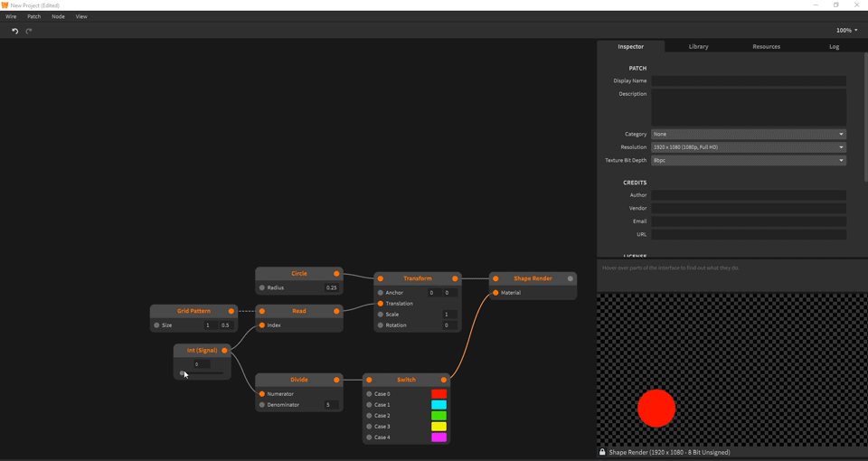
Task: Click the Read Index input port
Action: (262, 325)
